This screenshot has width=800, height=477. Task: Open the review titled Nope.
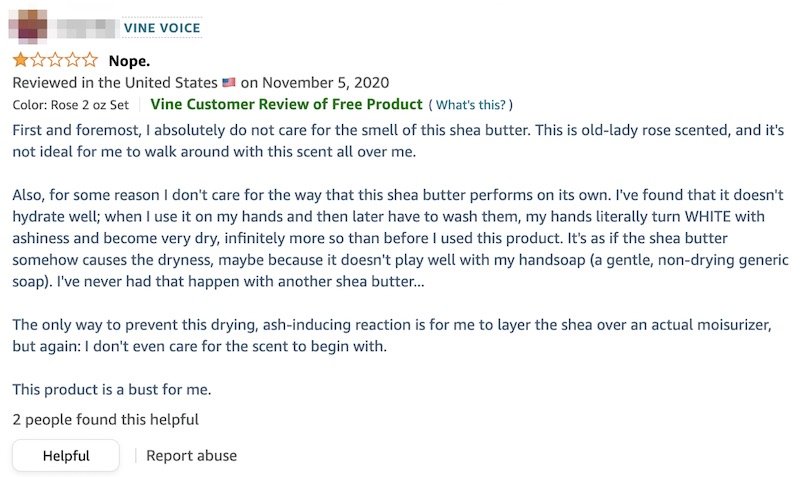point(129,61)
